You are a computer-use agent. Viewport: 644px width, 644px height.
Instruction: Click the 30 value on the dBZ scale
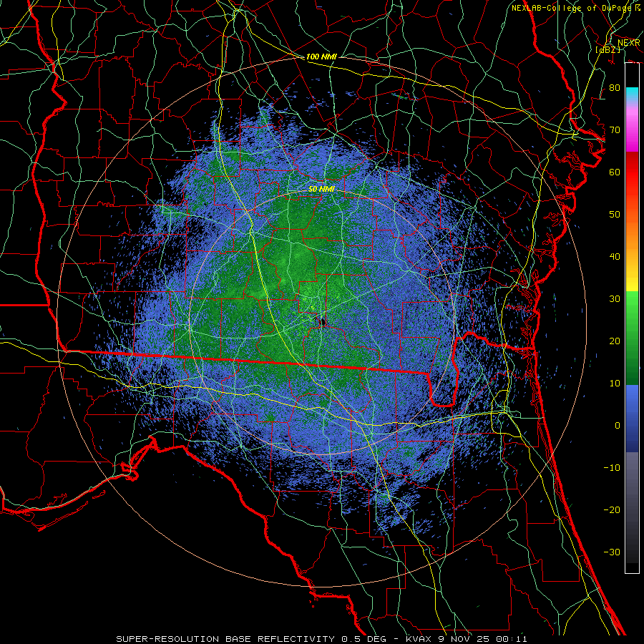click(615, 298)
